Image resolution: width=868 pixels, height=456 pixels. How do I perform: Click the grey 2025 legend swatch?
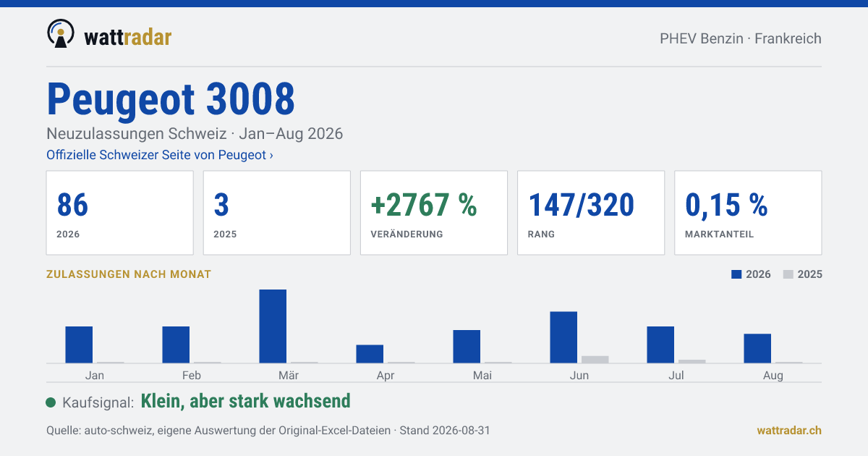pos(789,274)
